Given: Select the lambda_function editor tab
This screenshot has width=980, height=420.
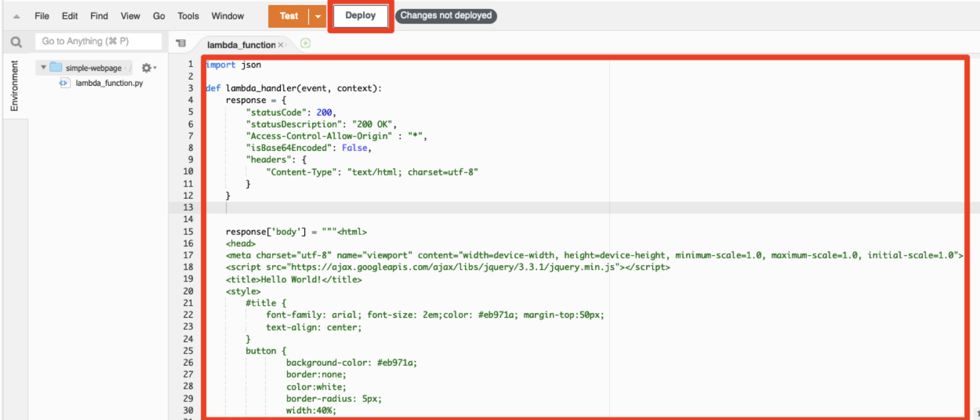Looking at the screenshot, I should (x=241, y=44).
